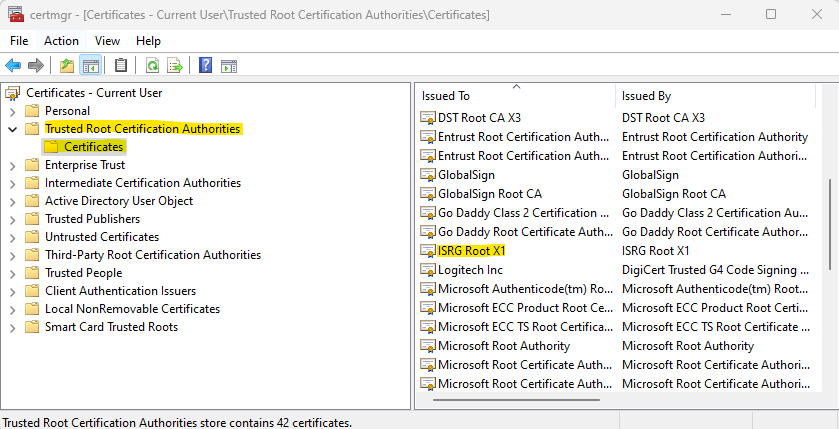Click the clipboard Paste toolbar icon
This screenshot has width=839, height=429.
[x=121, y=66]
